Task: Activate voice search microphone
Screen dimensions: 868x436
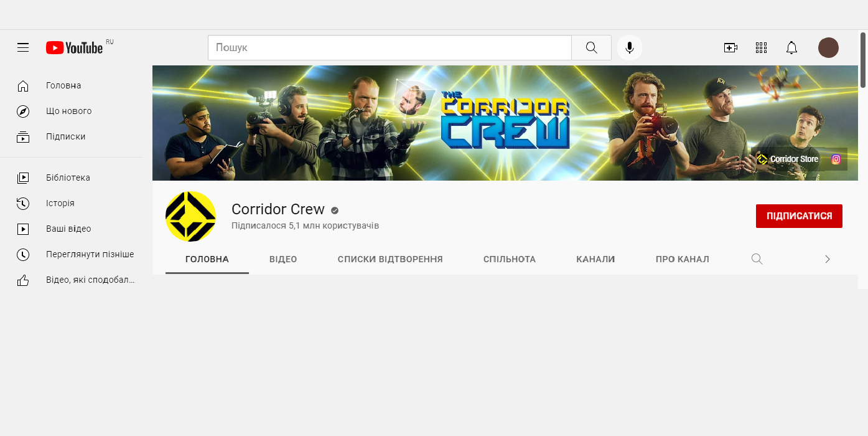Action: click(630, 47)
